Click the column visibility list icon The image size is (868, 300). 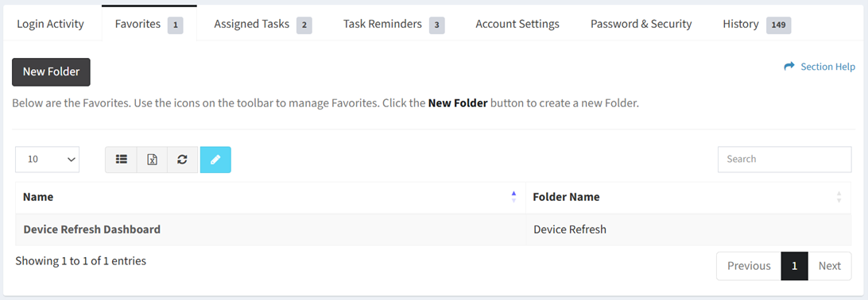pos(122,160)
